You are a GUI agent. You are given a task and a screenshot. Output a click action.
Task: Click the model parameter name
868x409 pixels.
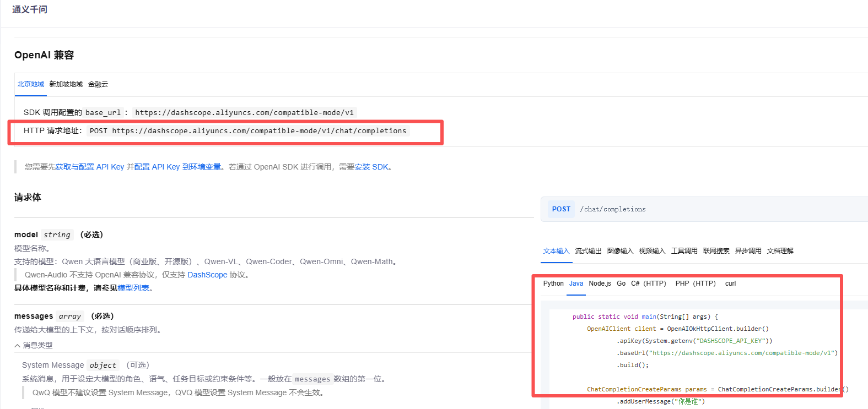(26, 235)
